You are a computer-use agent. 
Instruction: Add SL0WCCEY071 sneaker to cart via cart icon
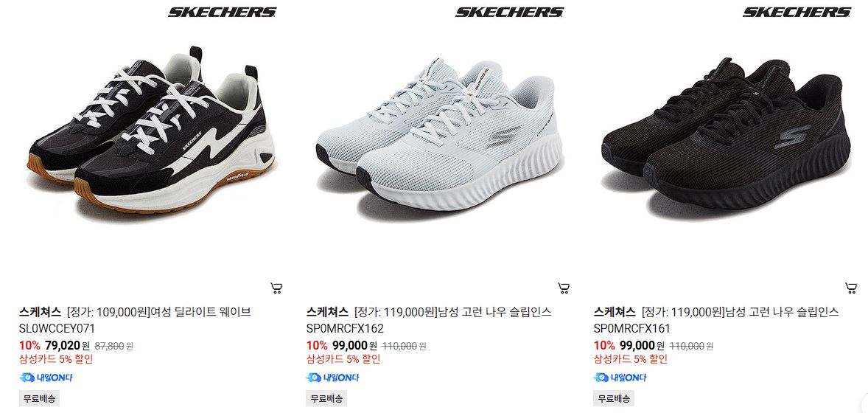(276, 288)
